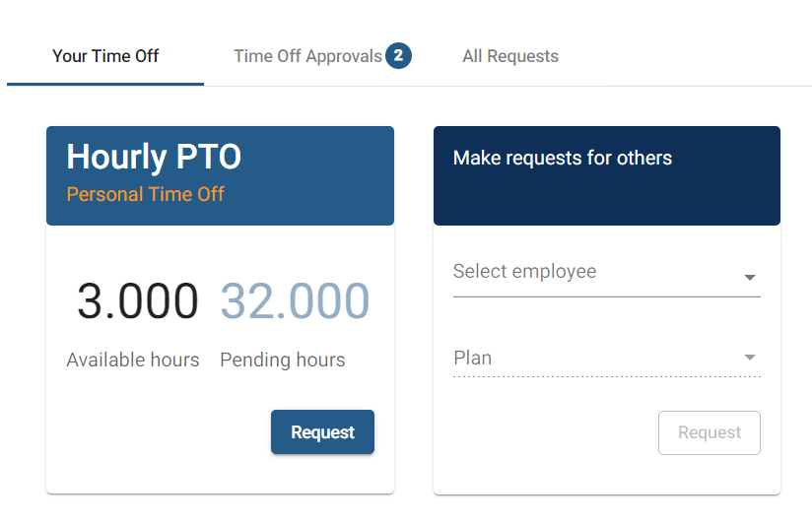Click the approvals count badge showing 2
812x525 pixels.
[x=398, y=56]
